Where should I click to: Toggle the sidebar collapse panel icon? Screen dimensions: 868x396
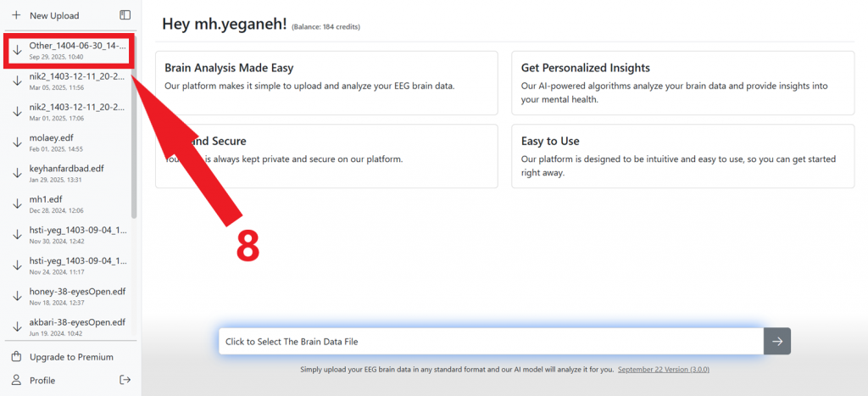(x=125, y=15)
